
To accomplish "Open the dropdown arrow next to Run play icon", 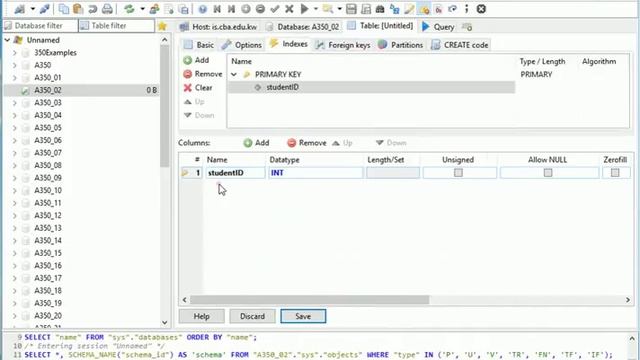I will (316, 9).
